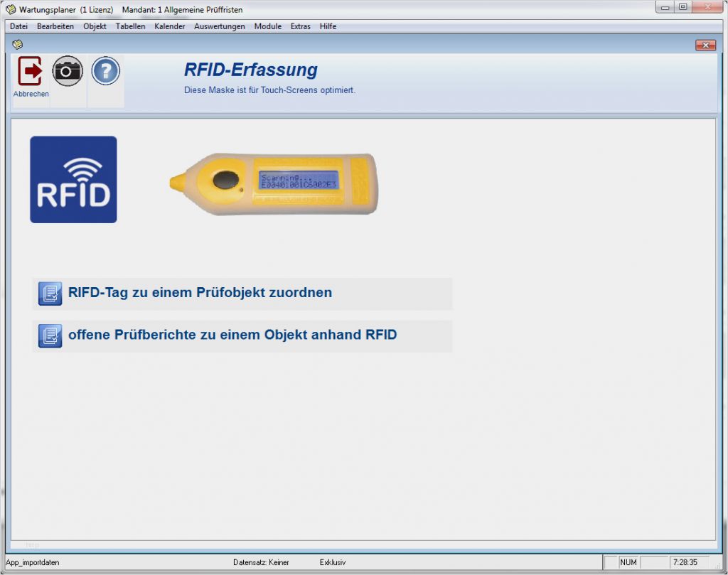The image size is (728, 575).
Task: Open the Auswertungen menu
Action: (219, 26)
